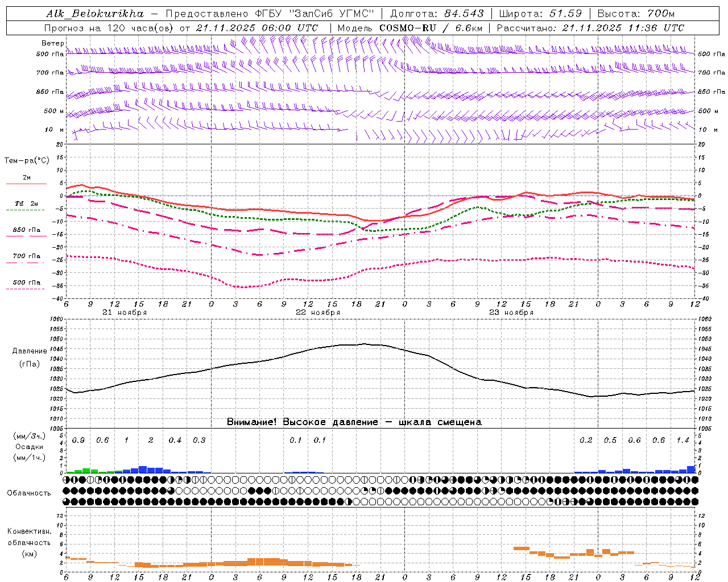728x582 pixels.
Task: Click the 21 ноября date label
Action: coord(125,313)
